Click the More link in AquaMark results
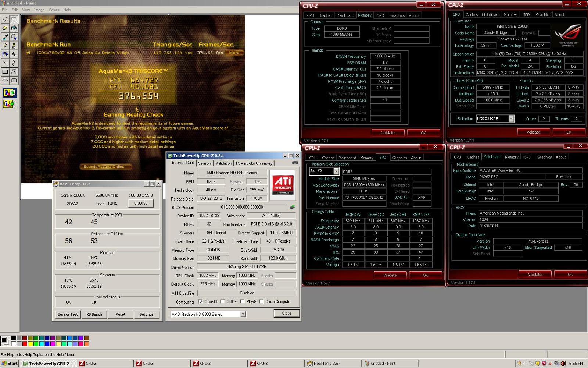This screenshot has width=588, height=368. coord(234,53)
